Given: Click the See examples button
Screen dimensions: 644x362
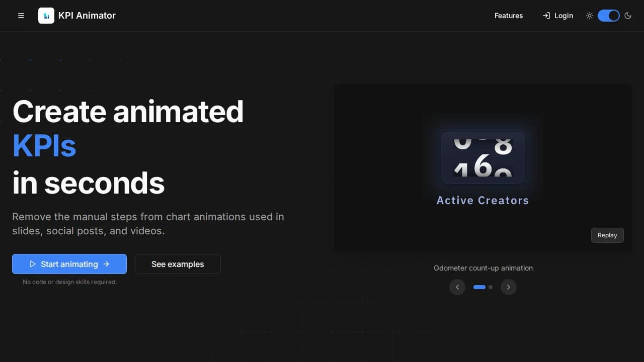Looking at the screenshot, I should (x=178, y=264).
